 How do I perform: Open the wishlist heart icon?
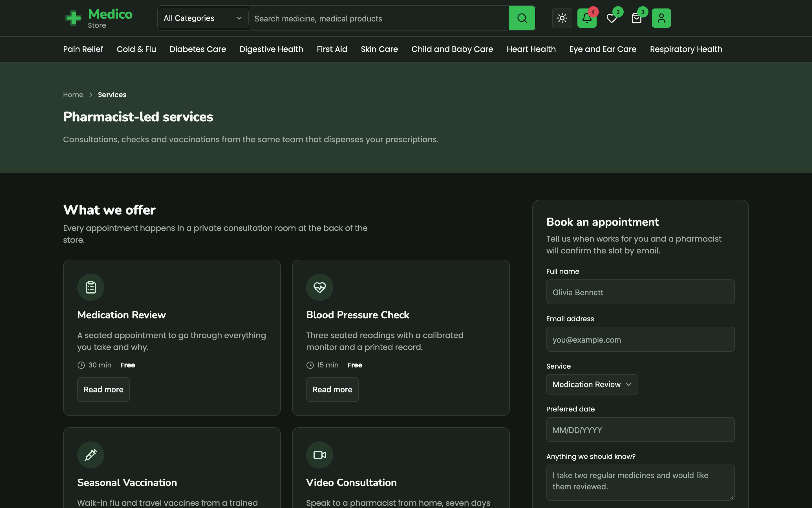[612, 18]
